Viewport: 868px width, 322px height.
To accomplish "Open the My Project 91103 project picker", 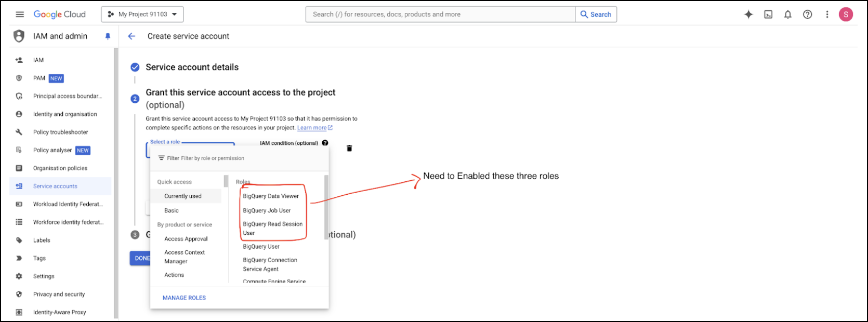I will 142,15.
